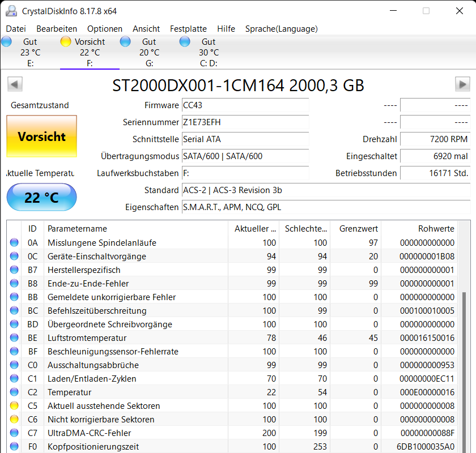
Task: Click the Übertragungsmodus field SATA/600
Action: click(x=245, y=156)
